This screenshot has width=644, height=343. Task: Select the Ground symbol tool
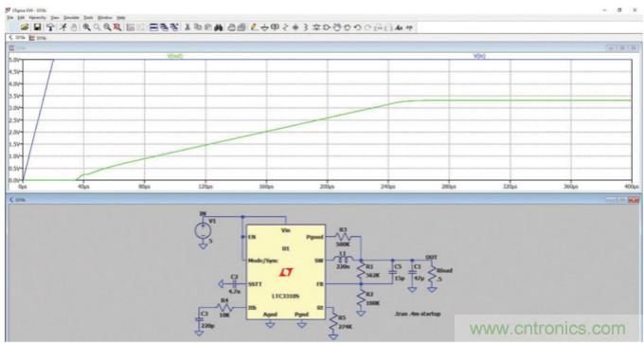[x=264, y=27]
